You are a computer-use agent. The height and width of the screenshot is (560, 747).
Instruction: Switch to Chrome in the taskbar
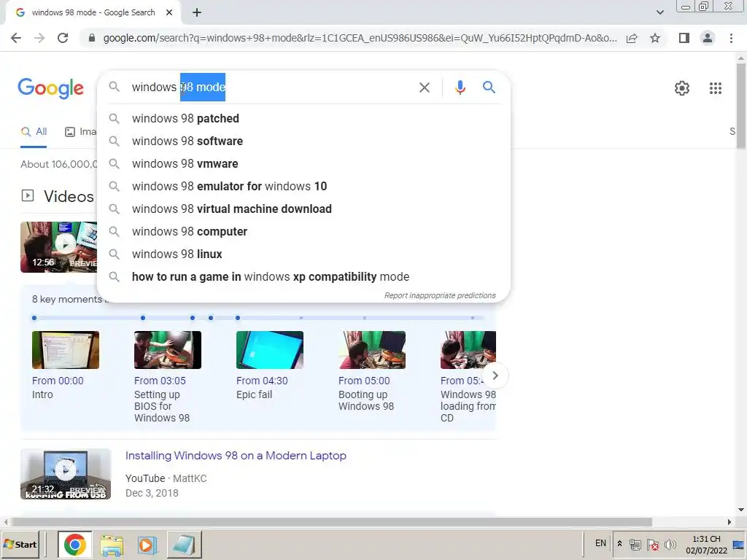pos(75,544)
